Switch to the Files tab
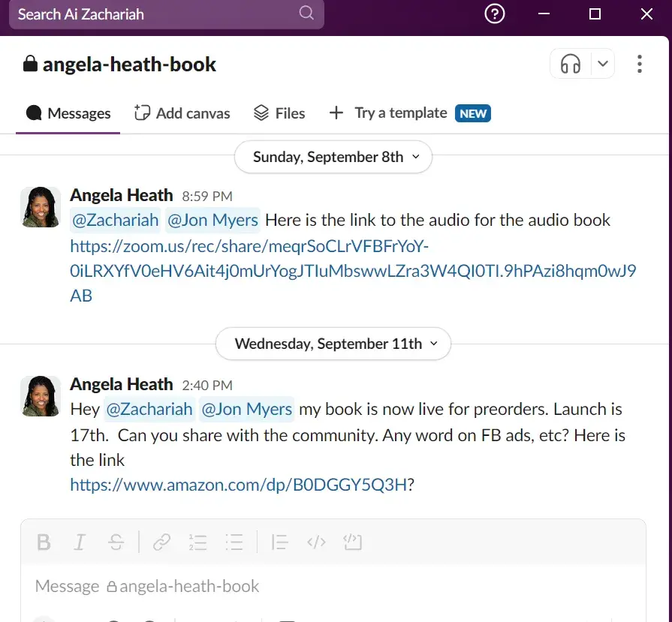 click(279, 113)
